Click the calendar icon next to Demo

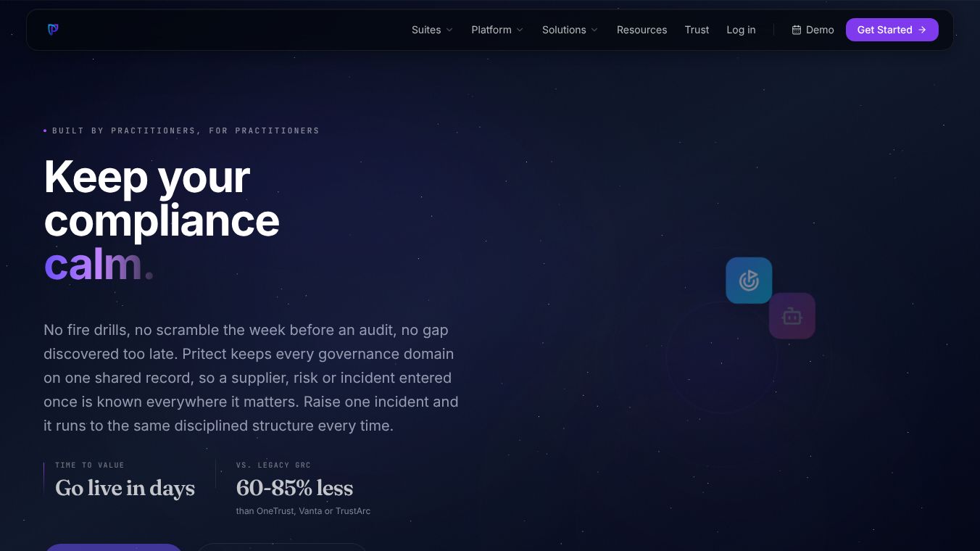point(797,30)
